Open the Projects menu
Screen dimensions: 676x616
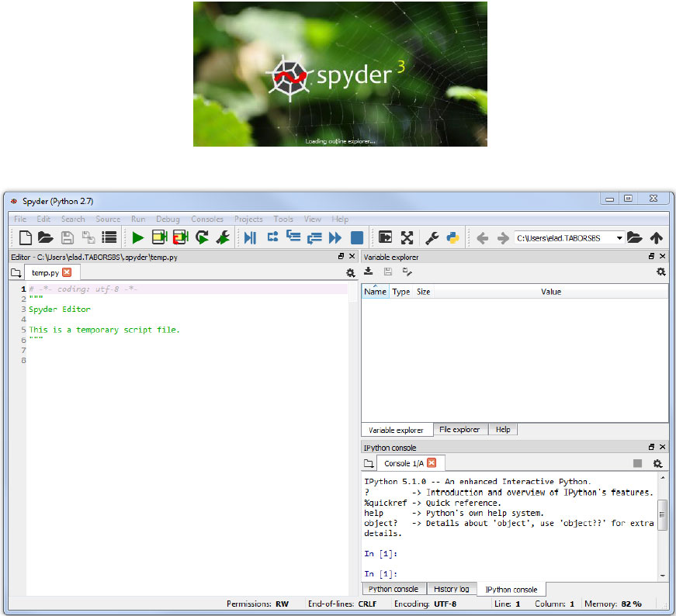point(248,219)
